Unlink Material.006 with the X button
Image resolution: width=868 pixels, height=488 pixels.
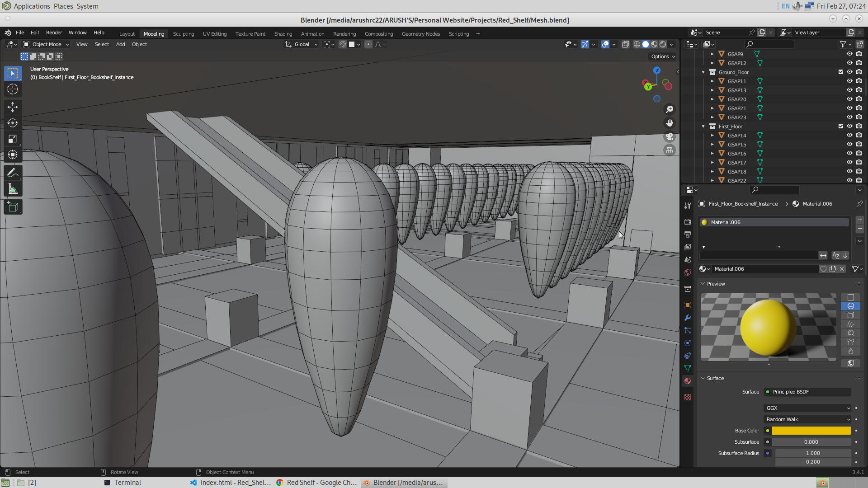pyautogui.click(x=842, y=269)
